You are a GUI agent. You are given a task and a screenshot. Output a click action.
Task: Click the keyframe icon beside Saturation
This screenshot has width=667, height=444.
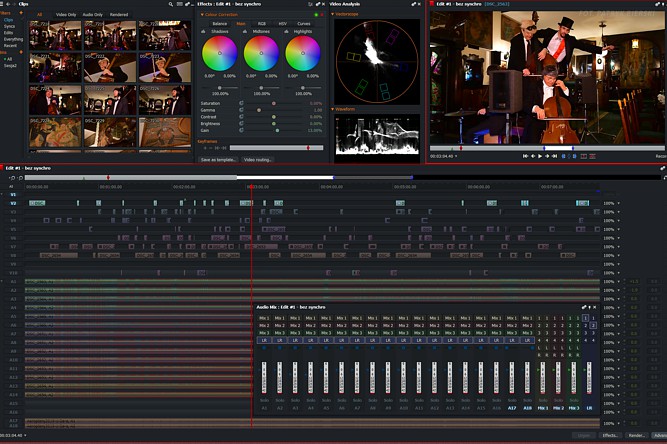click(x=241, y=103)
